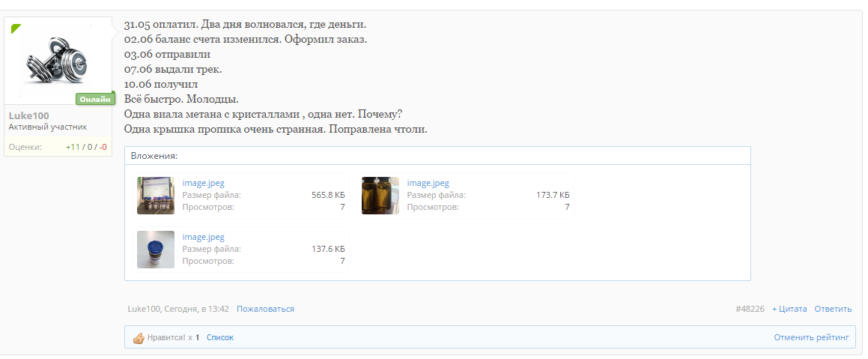This screenshot has width=868, height=359.
Task: Click Отменить рейтинг to undo rating
Action: pyautogui.click(x=812, y=338)
